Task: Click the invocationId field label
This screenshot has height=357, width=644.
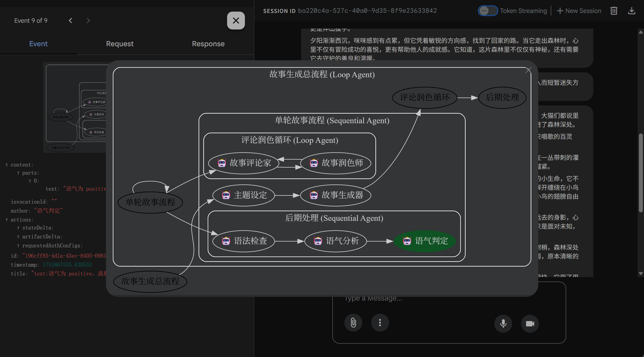Action: click(x=29, y=202)
